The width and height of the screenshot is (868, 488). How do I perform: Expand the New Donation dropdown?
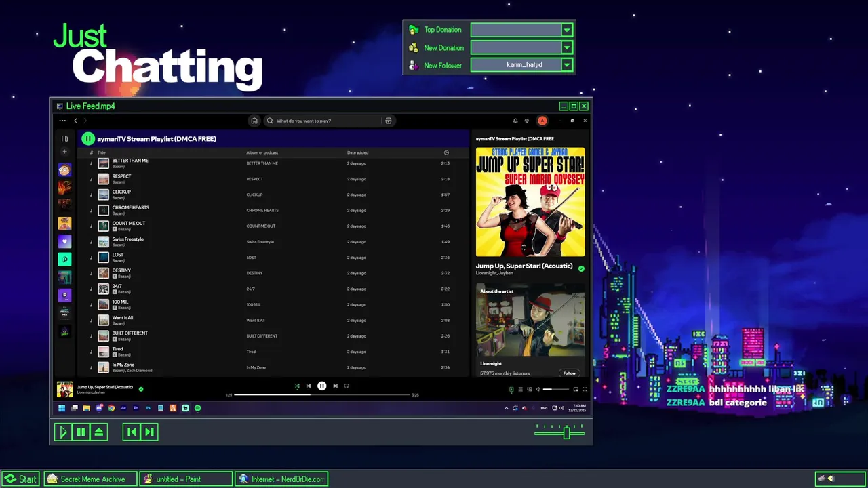[567, 47]
